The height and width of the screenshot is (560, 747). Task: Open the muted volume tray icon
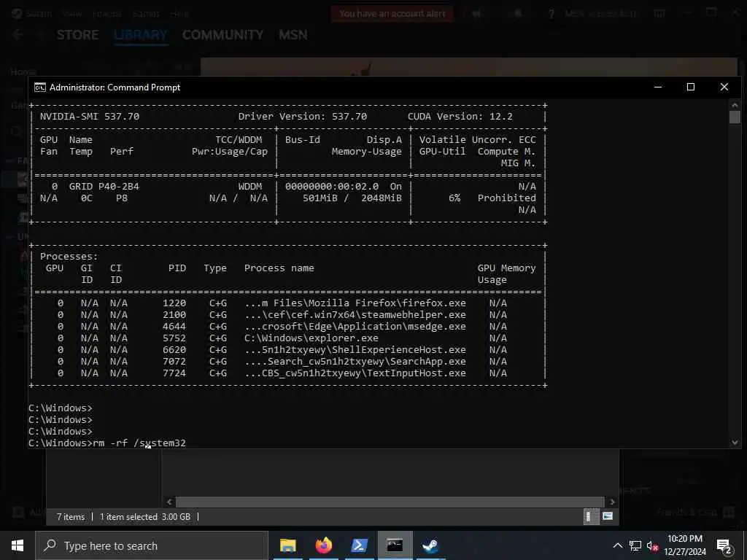[652, 545]
